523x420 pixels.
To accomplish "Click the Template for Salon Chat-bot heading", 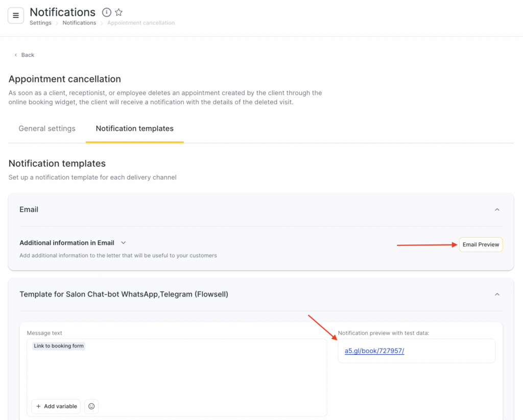I will pyautogui.click(x=124, y=294).
